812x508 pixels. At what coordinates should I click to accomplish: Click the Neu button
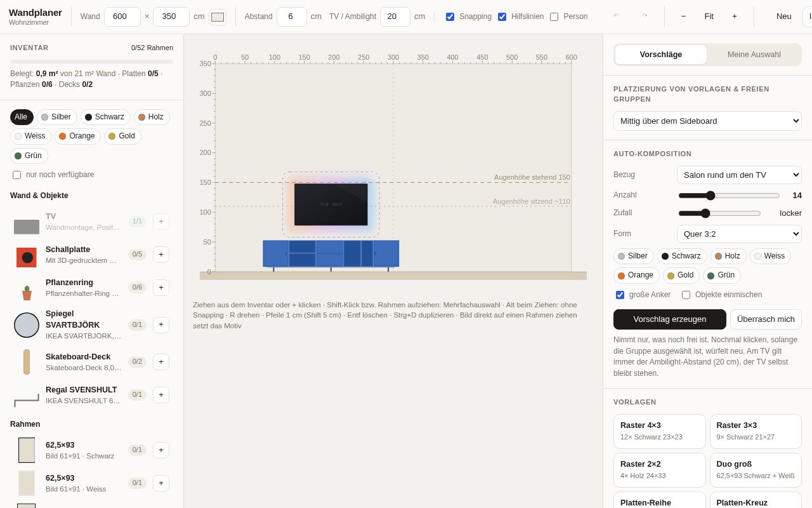click(783, 17)
